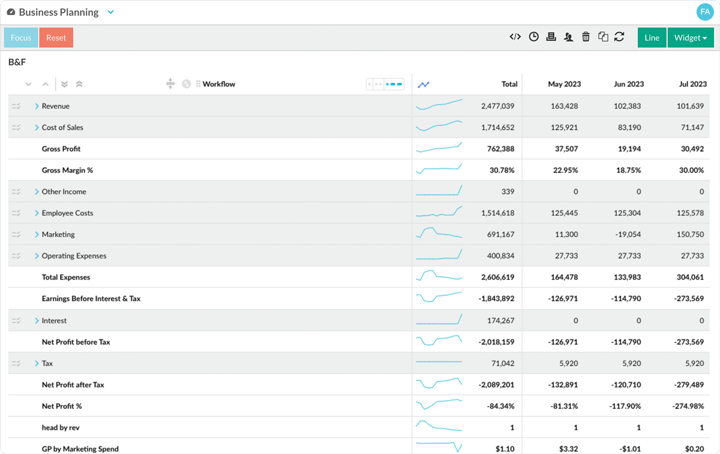720x454 pixels.
Task: Click the B&F heading
Action: tap(17, 62)
